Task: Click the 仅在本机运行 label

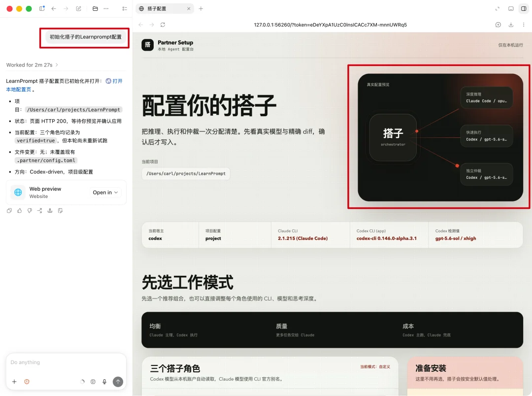Action: pos(511,45)
